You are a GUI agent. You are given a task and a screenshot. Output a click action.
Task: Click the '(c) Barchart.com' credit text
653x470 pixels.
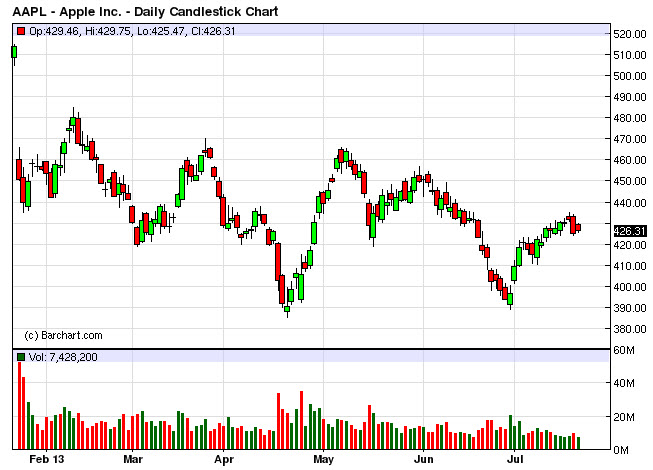[63, 335]
